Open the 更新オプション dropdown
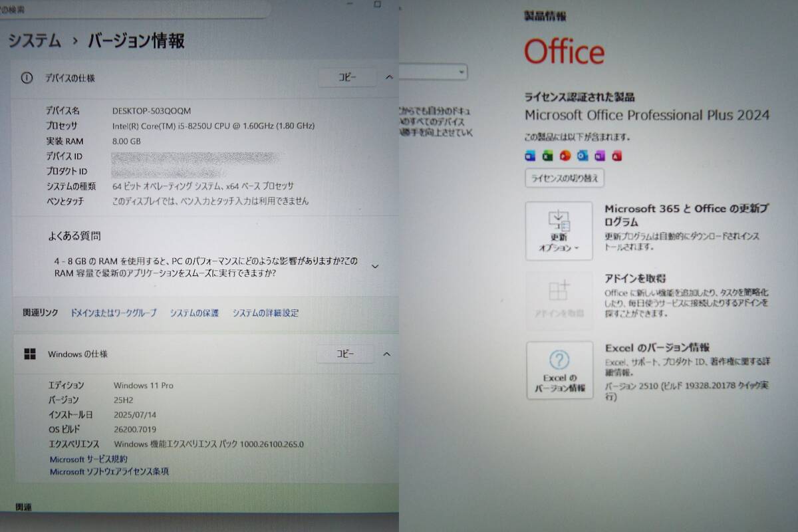 [x=559, y=231]
